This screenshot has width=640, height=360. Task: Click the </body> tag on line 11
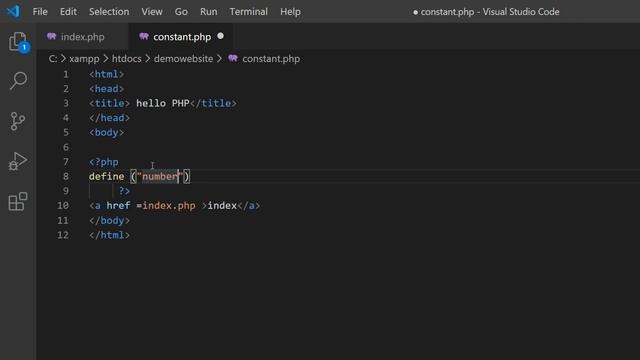pos(109,221)
